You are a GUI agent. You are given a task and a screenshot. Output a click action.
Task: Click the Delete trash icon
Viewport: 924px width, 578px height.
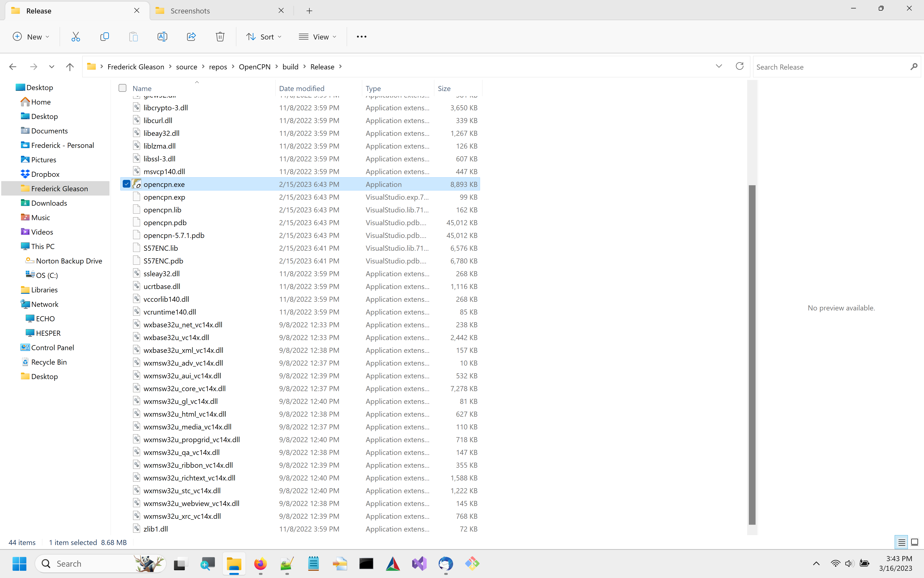click(220, 37)
